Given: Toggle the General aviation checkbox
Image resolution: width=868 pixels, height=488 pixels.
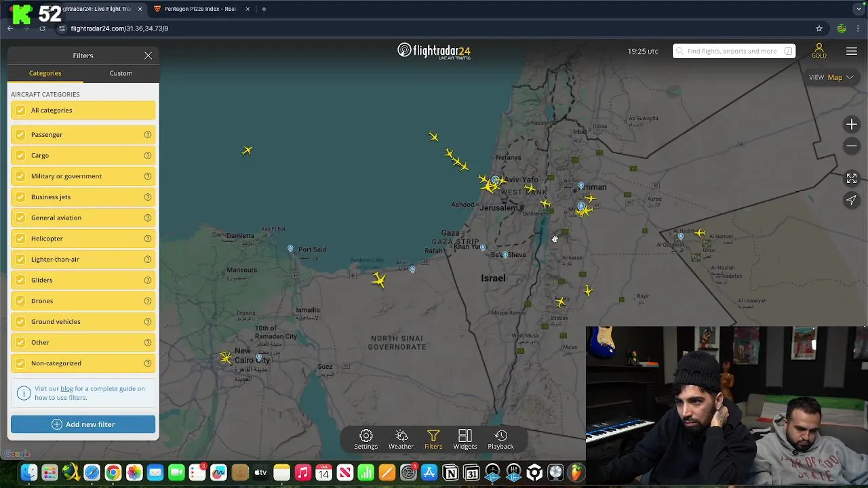Looking at the screenshot, I should (20, 218).
